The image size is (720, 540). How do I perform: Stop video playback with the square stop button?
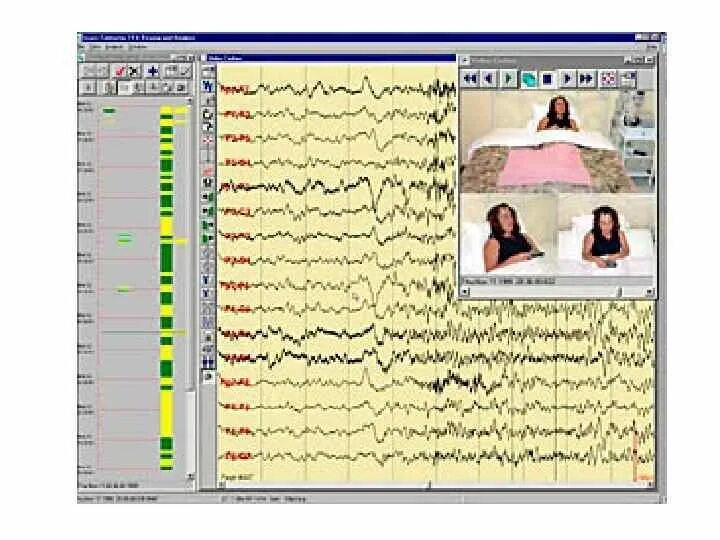pos(547,79)
